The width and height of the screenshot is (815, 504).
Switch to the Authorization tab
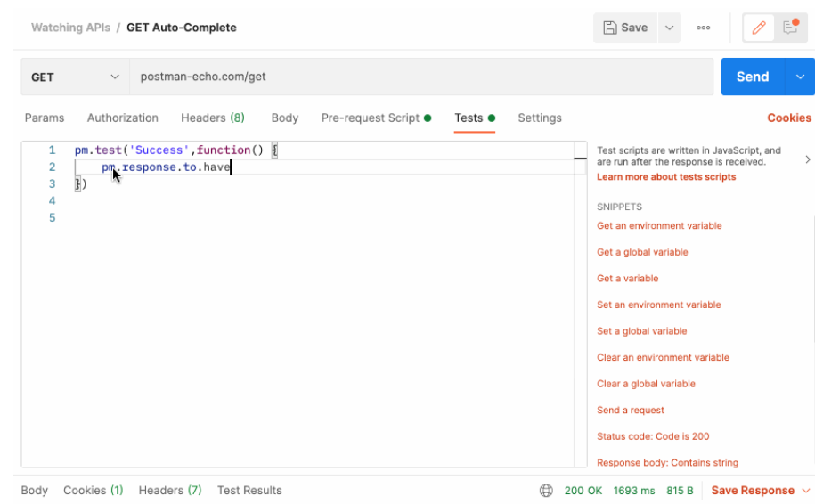coord(123,118)
